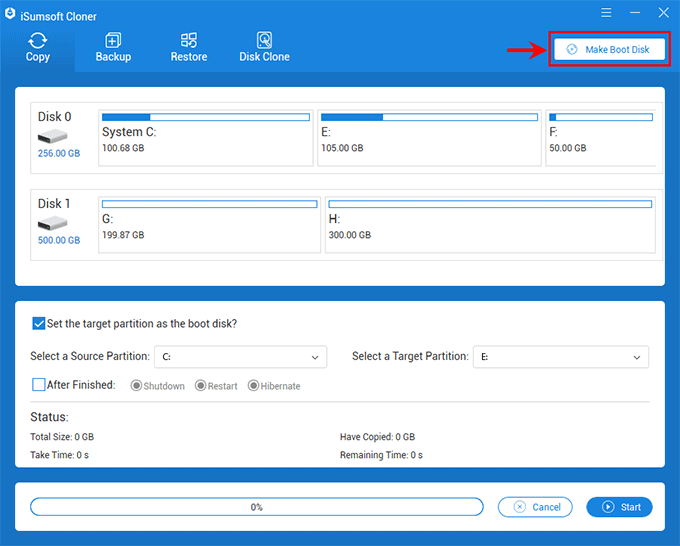Select the System C: partition block

coord(206,138)
